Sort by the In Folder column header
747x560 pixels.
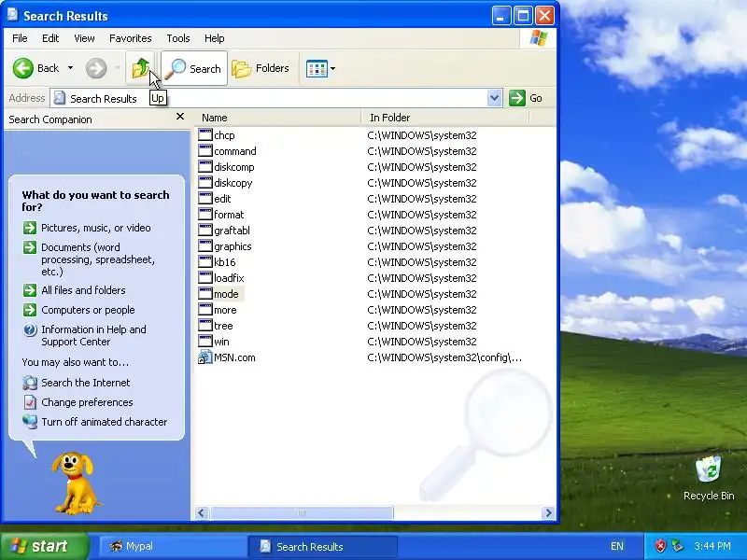445,118
